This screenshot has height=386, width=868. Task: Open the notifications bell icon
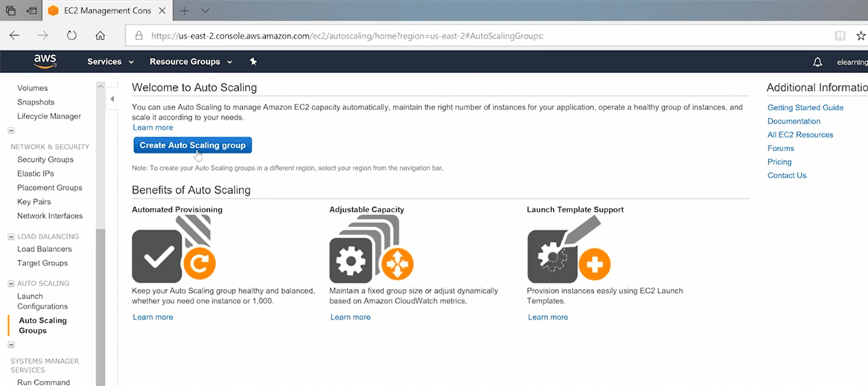pos(817,62)
